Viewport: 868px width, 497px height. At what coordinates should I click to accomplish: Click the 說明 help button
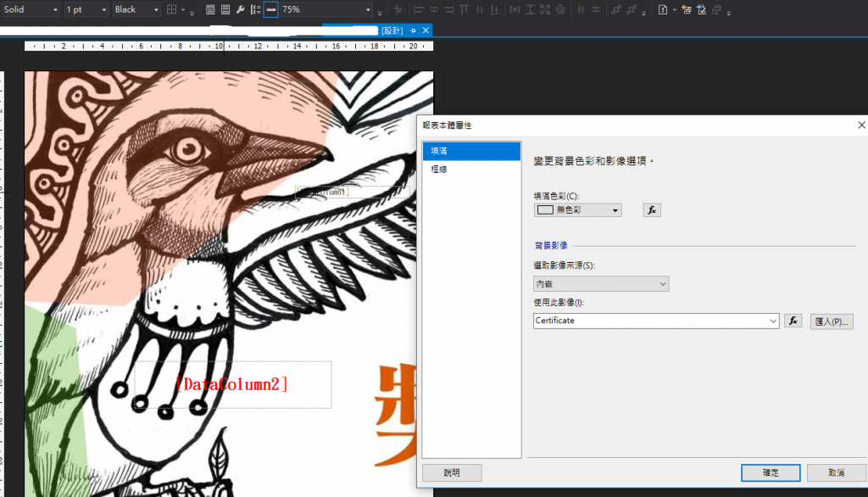coord(452,472)
